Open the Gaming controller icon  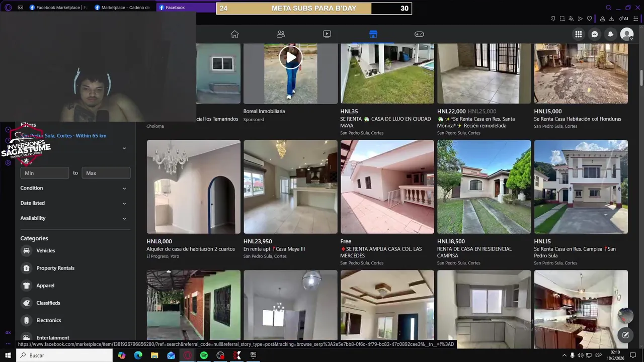pos(419,34)
